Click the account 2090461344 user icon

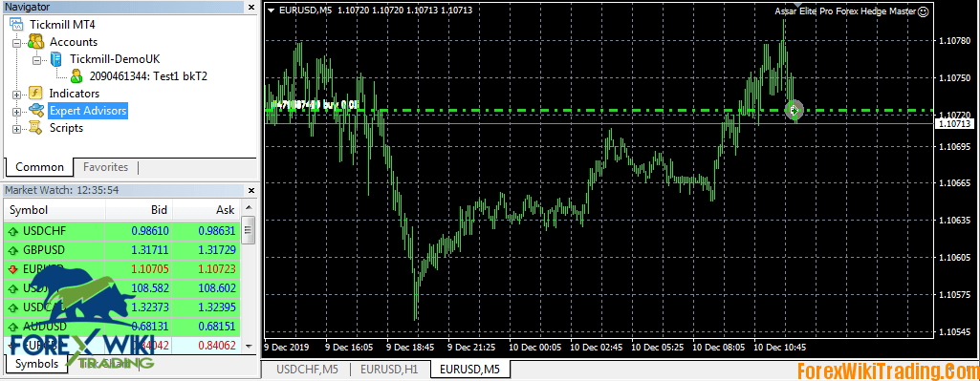76,76
